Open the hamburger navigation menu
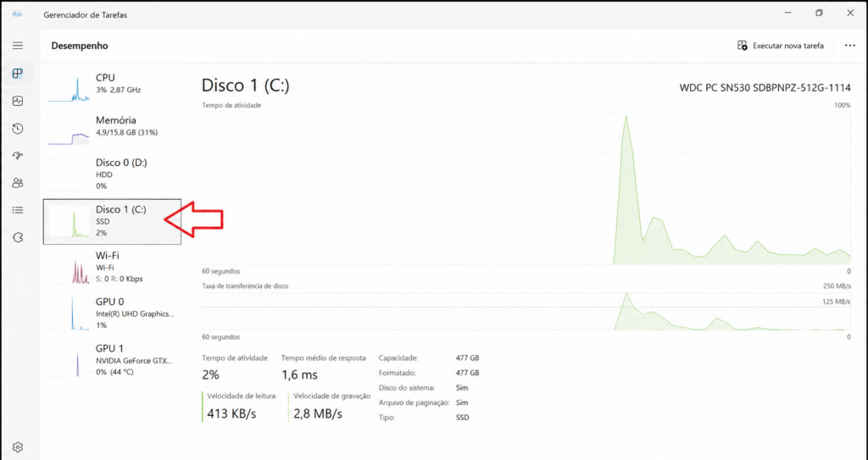 coord(18,46)
